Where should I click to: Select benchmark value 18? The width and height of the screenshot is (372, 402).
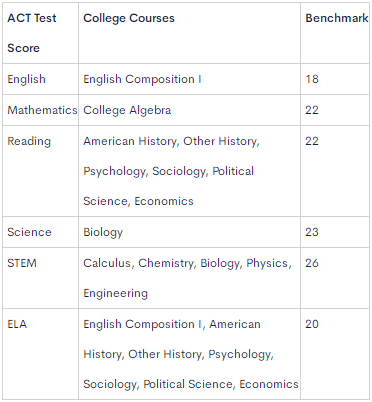click(x=312, y=79)
